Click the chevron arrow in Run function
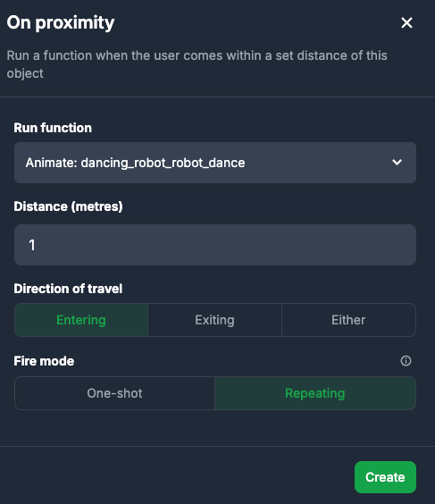 click(397, 163)
